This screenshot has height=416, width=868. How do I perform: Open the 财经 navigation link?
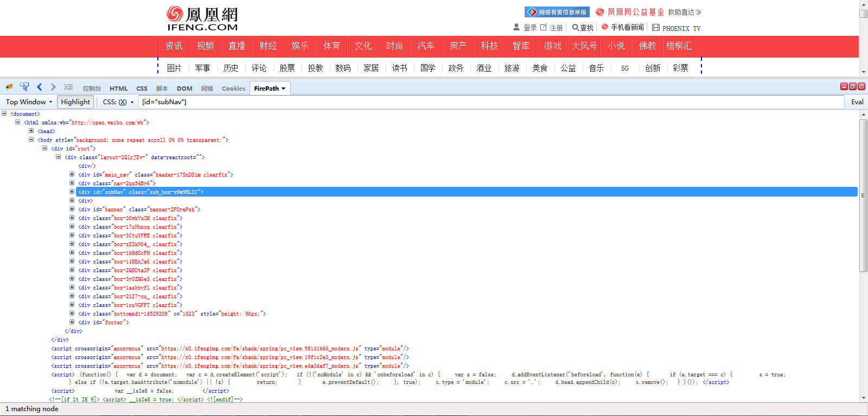tap(269, 46)
